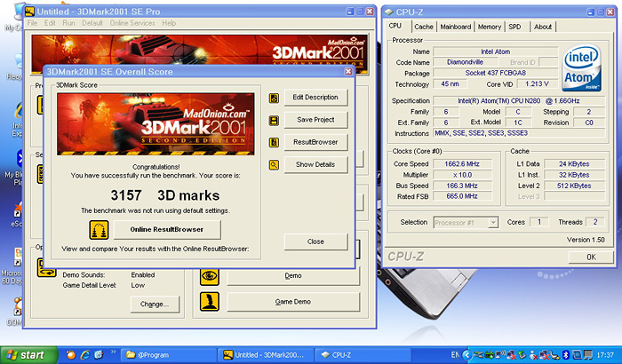The width and height of the screenshot is (622, 364).
Task: Expand quick launch overflow chevron
Action: 114,352
